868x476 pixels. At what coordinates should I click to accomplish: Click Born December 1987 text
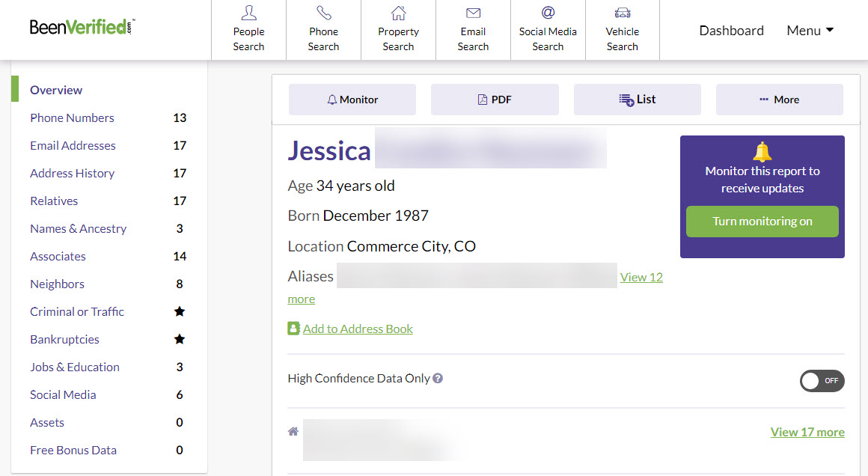(x=358, y=216)
